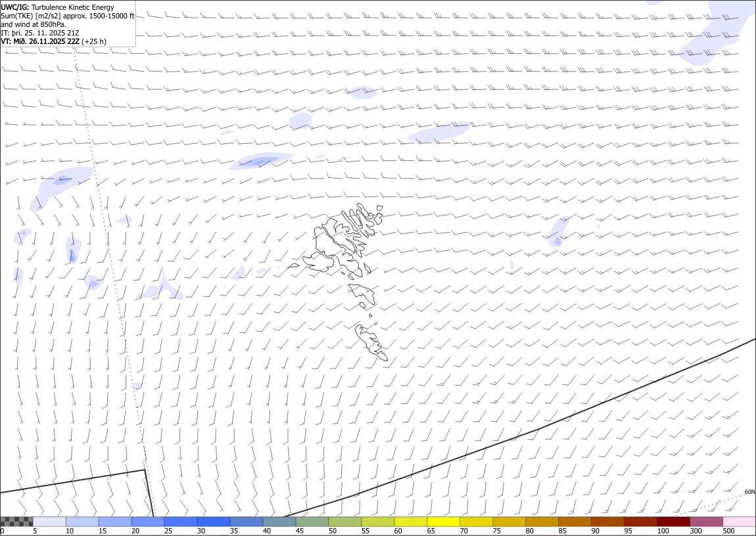
Task: Pick the legend swatch between 15 and 20
Action: [x=115, y=522]
